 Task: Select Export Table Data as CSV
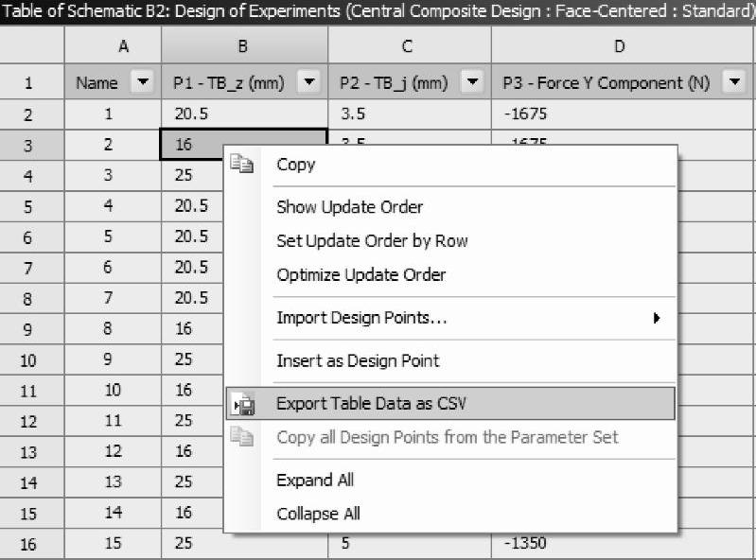[371, 404]
